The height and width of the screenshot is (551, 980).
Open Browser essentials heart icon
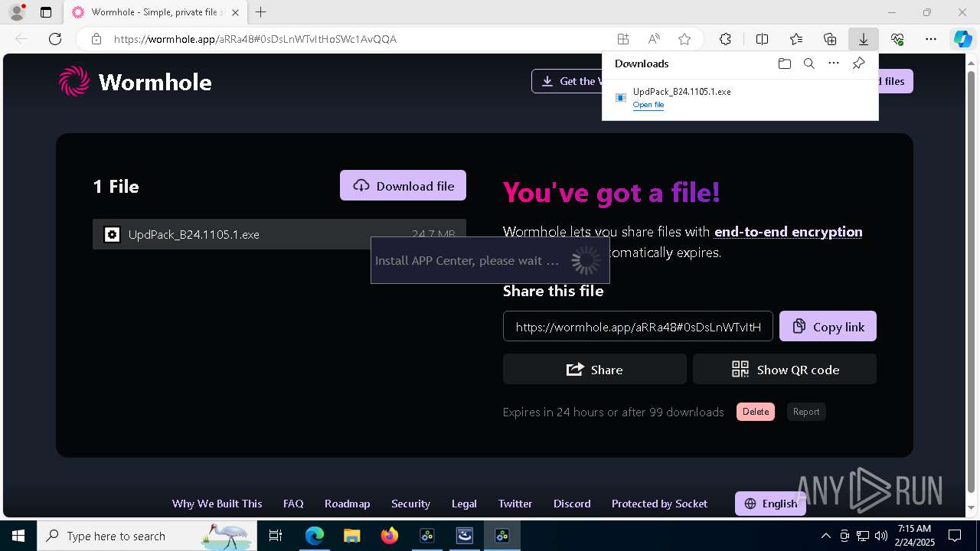(x=897, y=39)
